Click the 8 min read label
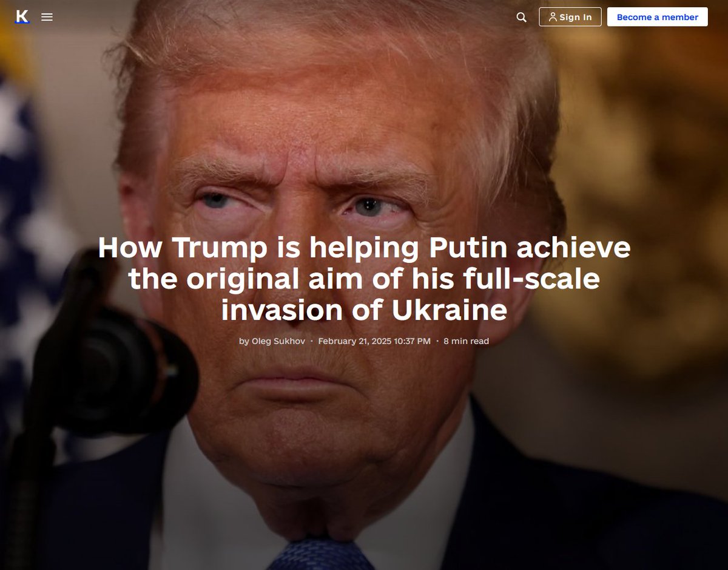 point(466,341)
